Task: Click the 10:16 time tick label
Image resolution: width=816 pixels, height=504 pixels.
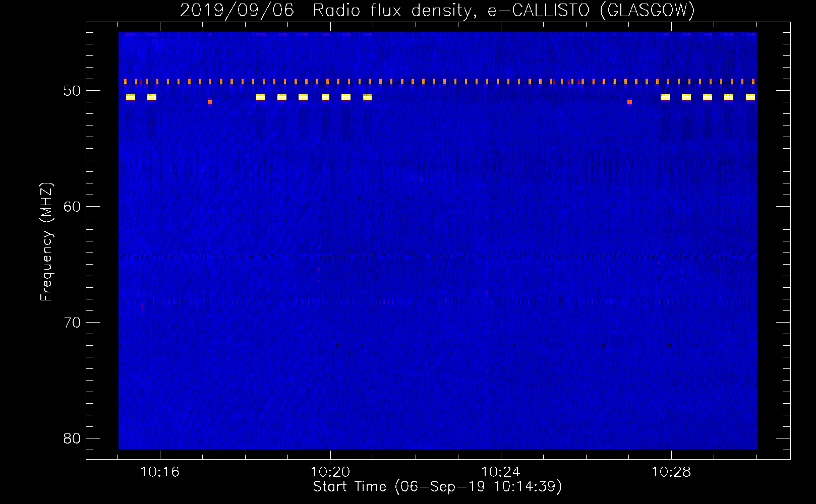Action: point(160,472)
